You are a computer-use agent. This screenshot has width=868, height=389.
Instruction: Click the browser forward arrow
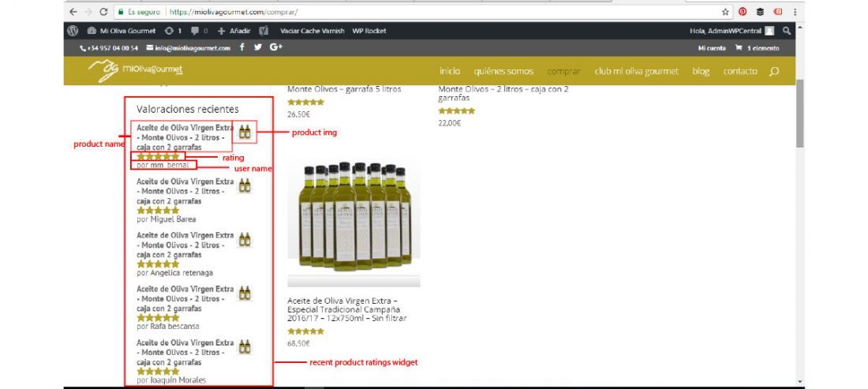[x=88, y=12]
